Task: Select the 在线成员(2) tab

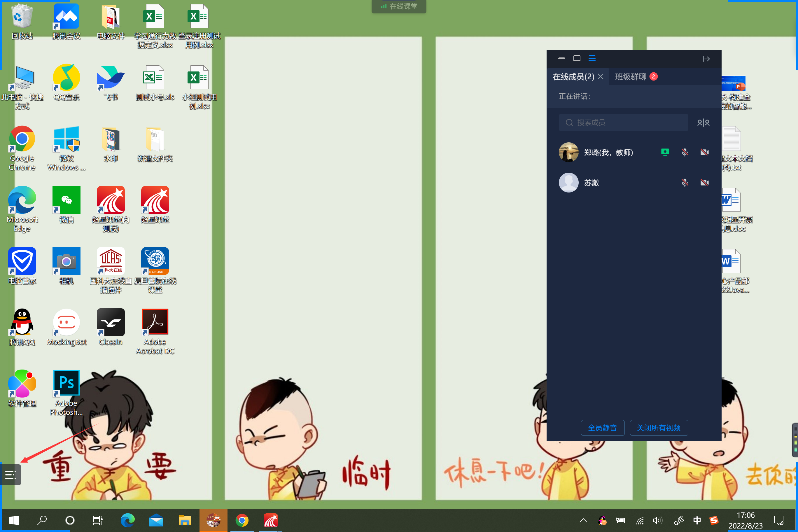Action: coord(573,77)
